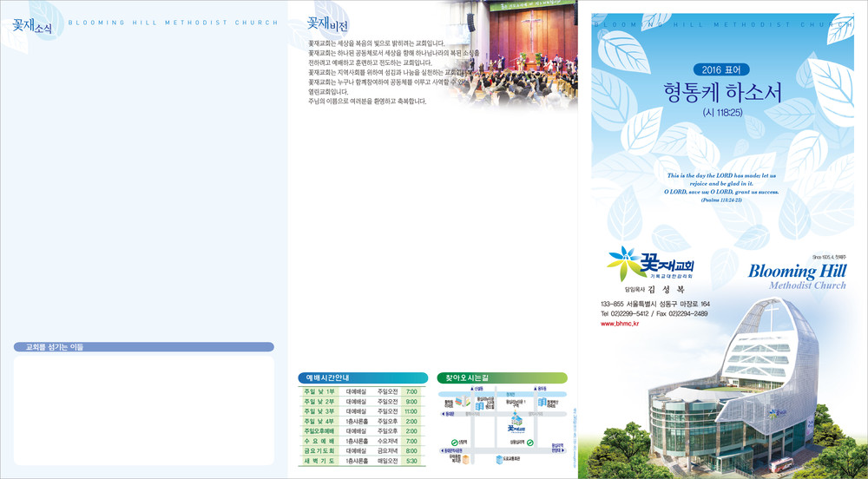This screenshot has width=868, height=479.
Task: Click the orange building icon on the map
Action: (466, 457)
